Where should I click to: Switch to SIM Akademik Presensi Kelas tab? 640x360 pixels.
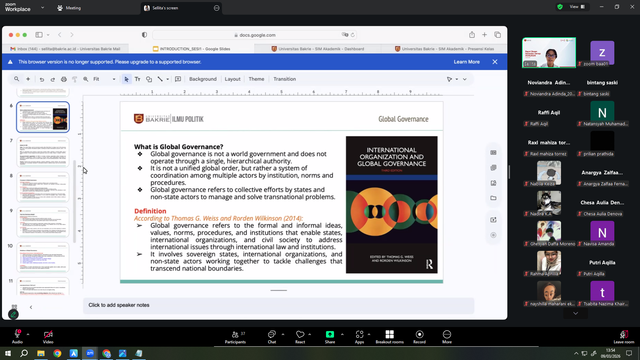[x=444, y=49]
